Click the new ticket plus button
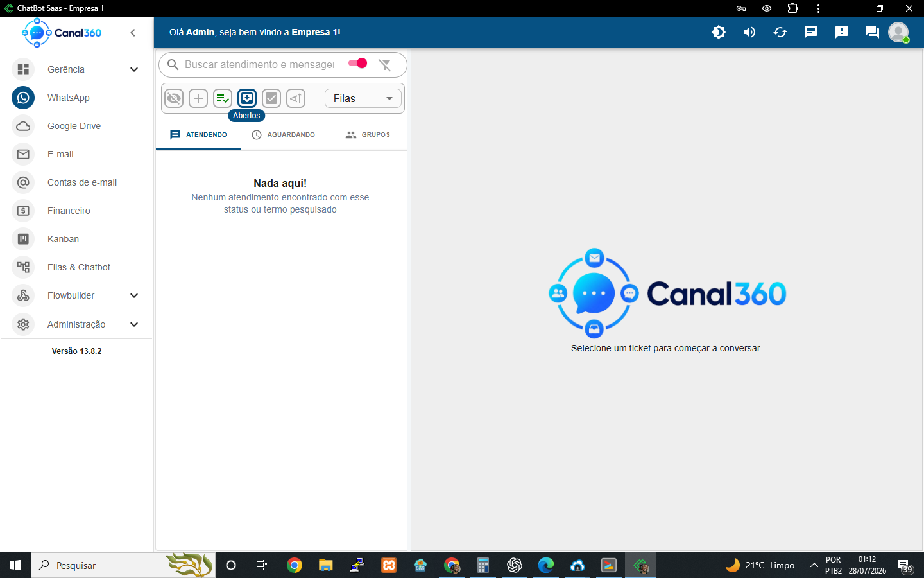 click(x=198, y=98)
